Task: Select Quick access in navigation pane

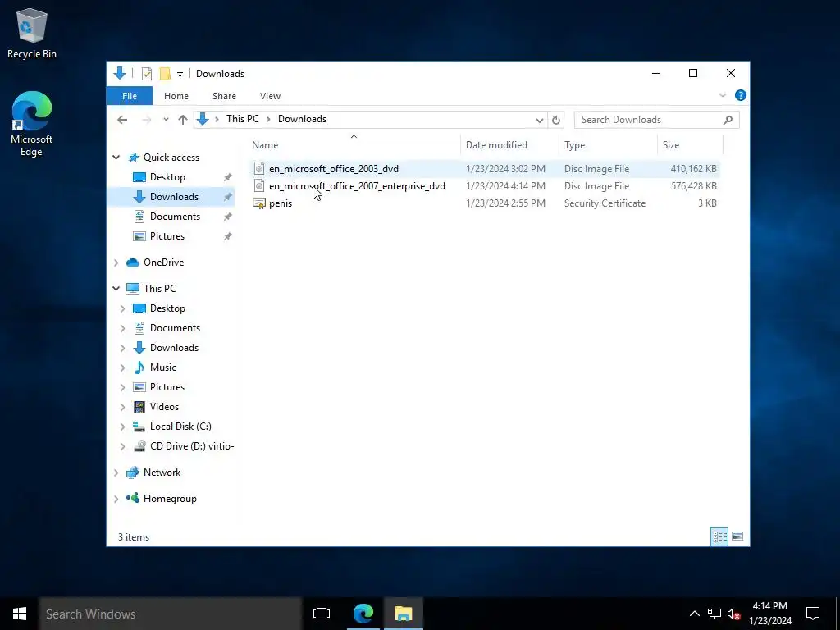Action: click(x=171, y=157)
